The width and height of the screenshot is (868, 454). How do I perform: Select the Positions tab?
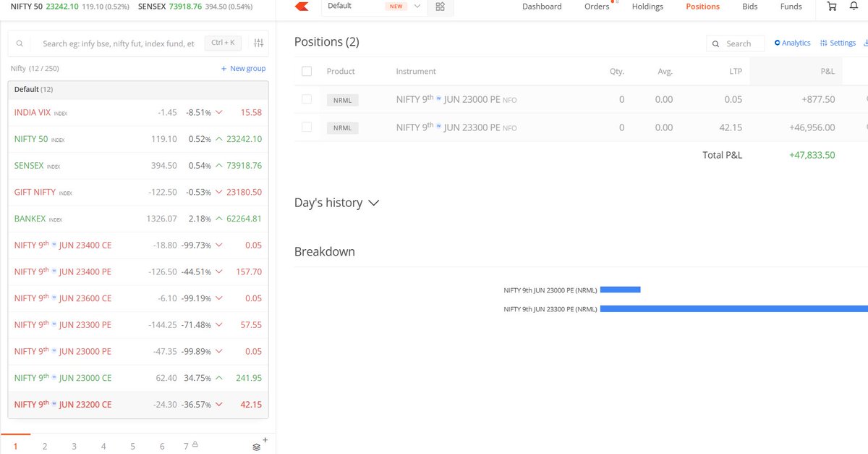tap(702, 7)
